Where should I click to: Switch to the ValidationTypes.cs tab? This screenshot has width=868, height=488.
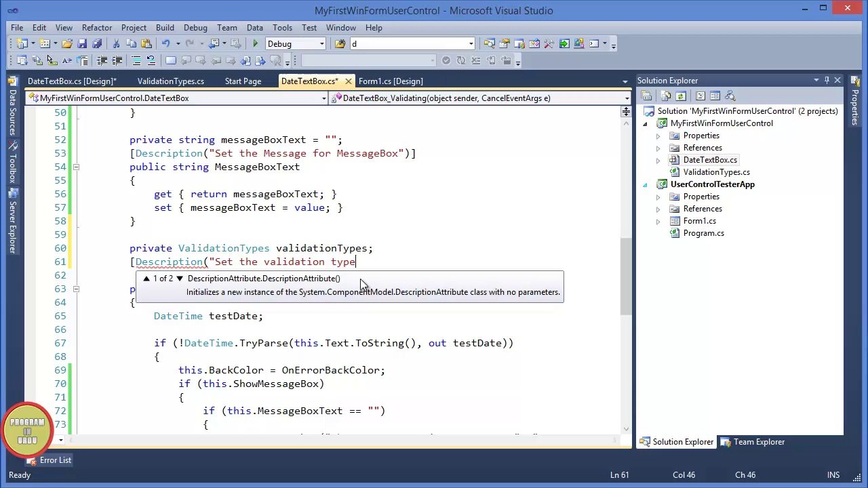[171, 81]
